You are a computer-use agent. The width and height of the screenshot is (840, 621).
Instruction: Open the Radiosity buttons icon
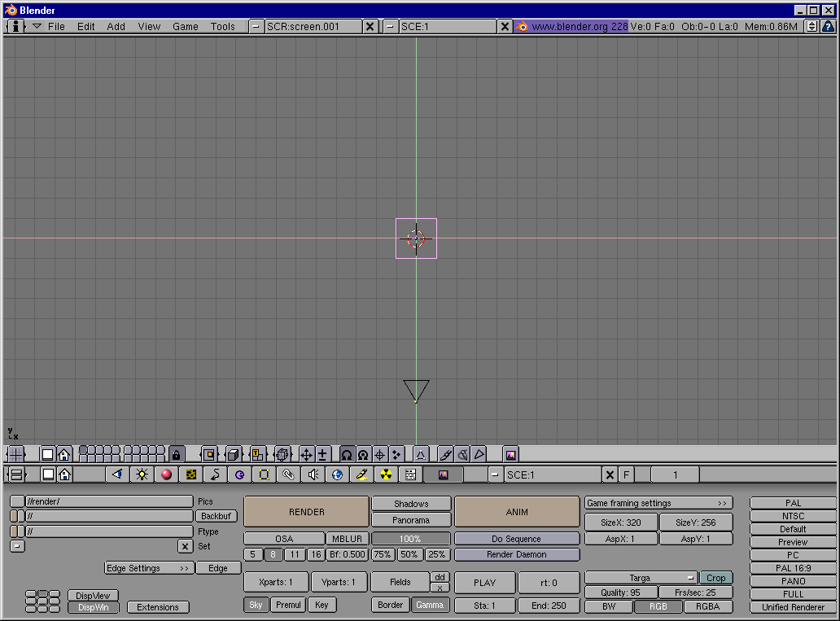pyautogui.click(x=386, y=474)
